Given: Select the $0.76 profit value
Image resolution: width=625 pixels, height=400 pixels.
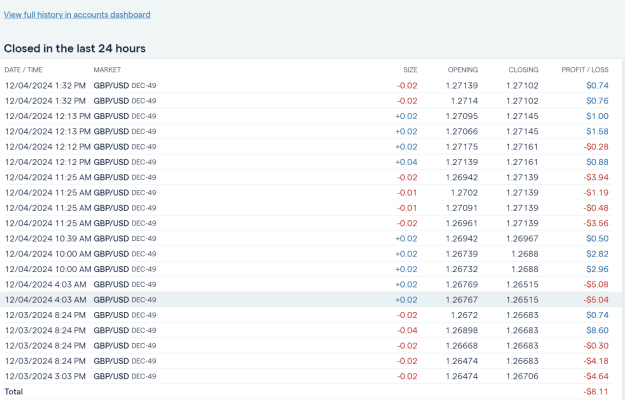Looking at the screenshot, I should coord(597,101).
